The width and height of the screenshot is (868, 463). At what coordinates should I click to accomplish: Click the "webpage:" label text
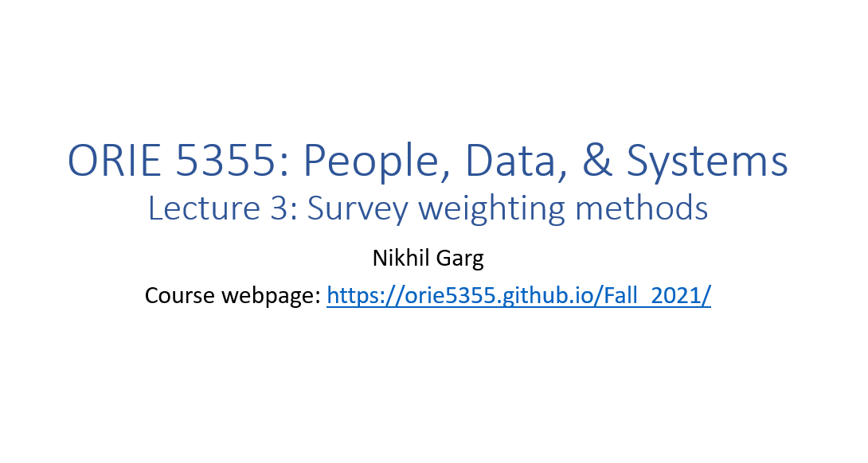pos(271,296)
